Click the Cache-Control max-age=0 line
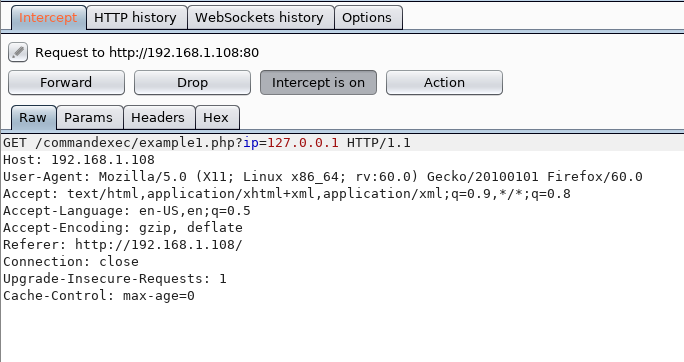Viewport: 684px width, 362px height. 99,296
